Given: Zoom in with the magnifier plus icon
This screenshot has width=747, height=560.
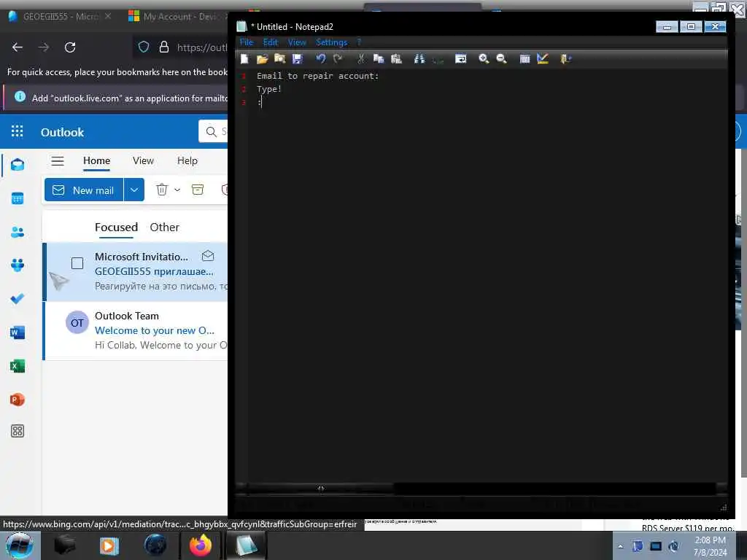Looking at the screenshot, I should tap(484, 58).
